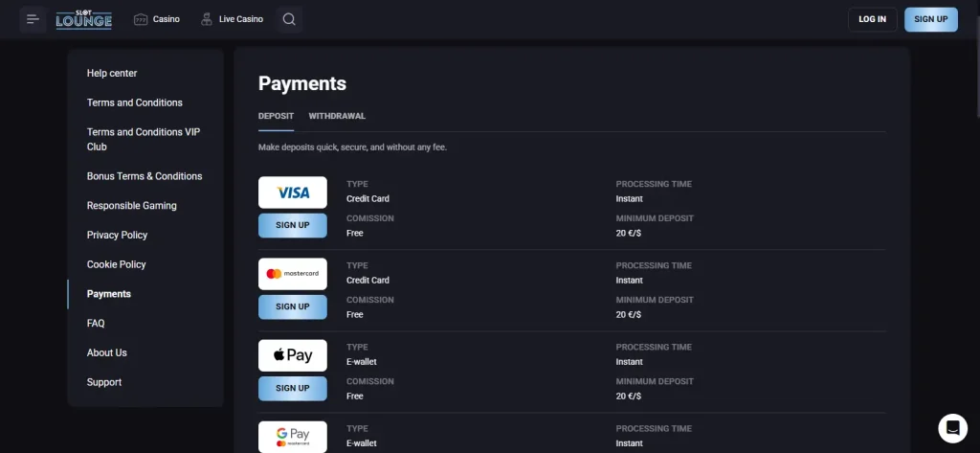Click the Payments heading
This screenshot has width=980, height=453.
click(301, 83)
